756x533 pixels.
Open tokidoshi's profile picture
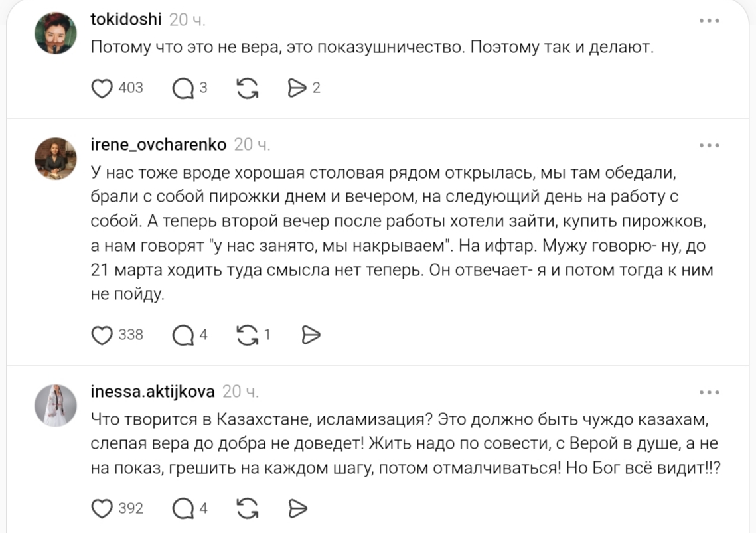coord(56,33)
